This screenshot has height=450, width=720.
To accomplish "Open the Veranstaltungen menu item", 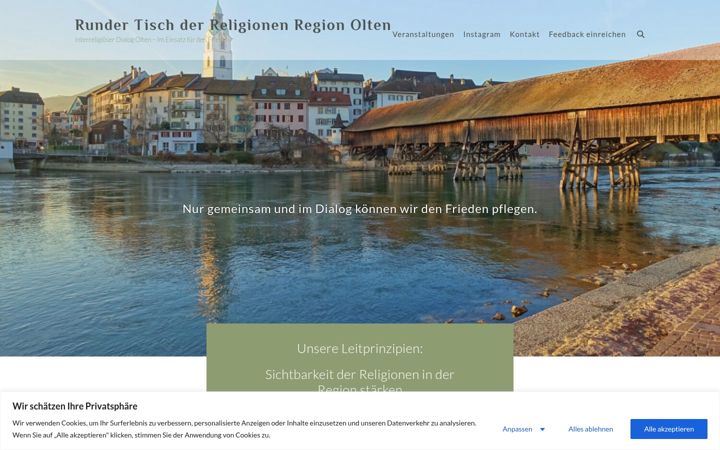I will (x=423, y=34).
